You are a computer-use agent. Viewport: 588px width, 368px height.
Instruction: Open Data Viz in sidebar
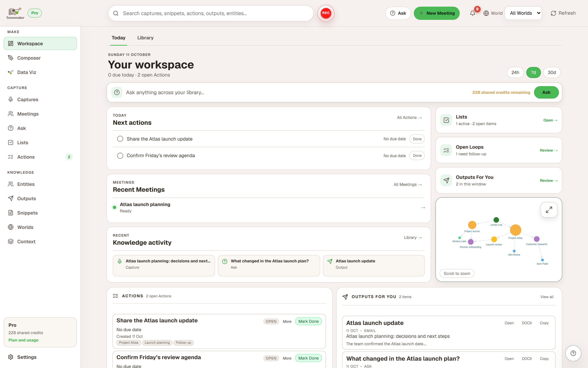pos(40,72)
